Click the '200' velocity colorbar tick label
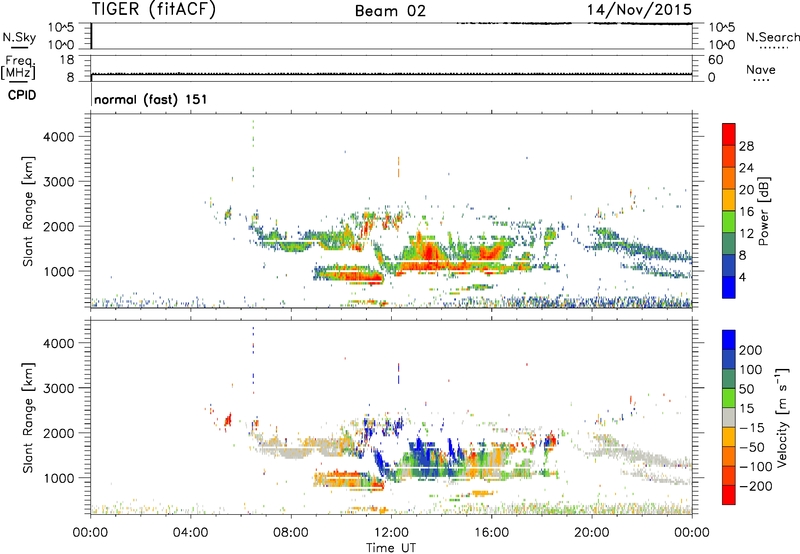This screenshot has height=554, width=800. pos(751,350)
